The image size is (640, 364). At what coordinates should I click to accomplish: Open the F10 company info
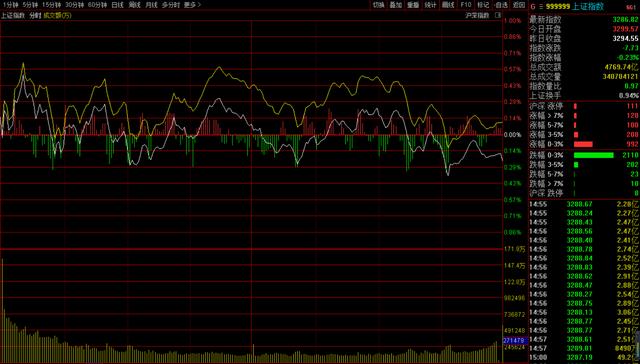tap(466, 5)
